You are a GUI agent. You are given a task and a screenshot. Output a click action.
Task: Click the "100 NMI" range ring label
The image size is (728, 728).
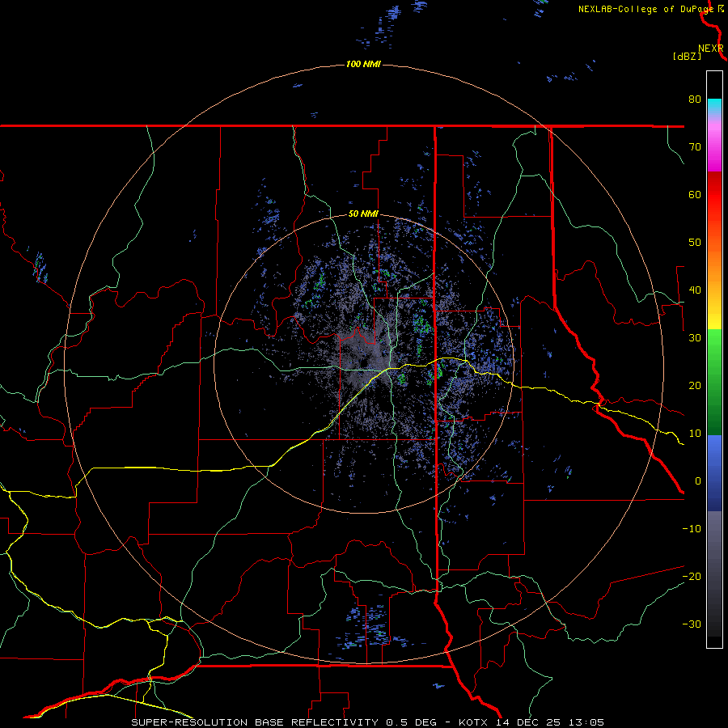click(x=363, y=64)
